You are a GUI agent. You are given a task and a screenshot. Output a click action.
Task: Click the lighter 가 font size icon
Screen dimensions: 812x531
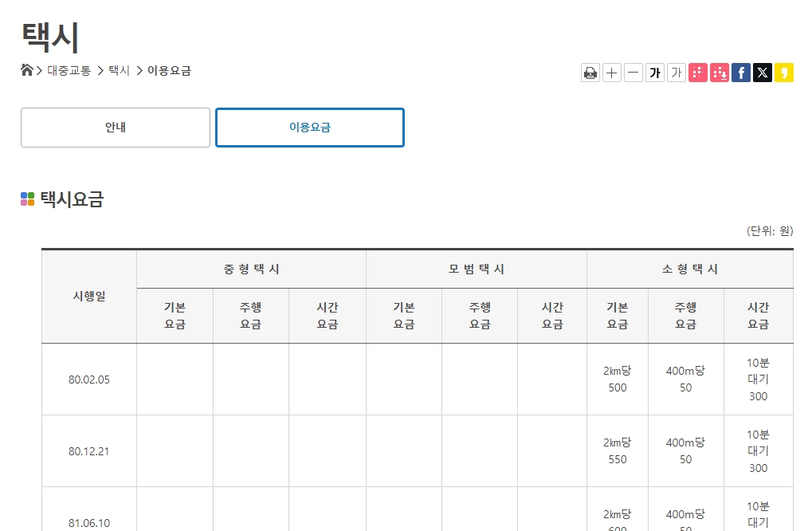676,72
